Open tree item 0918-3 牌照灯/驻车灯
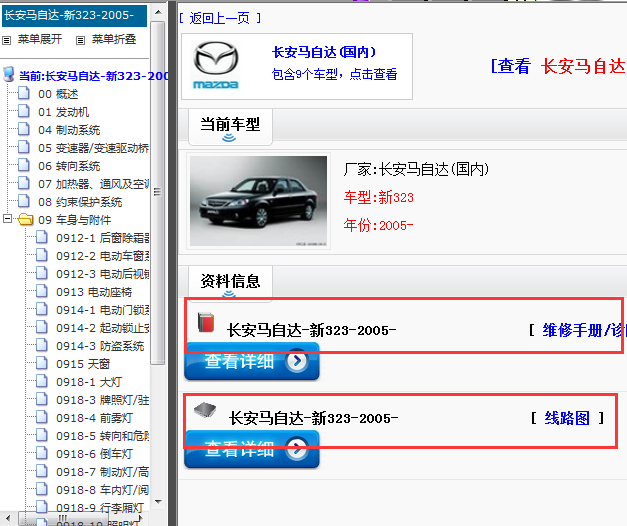The width and height of the screenshot is (627, 526). tap(103, 400)
